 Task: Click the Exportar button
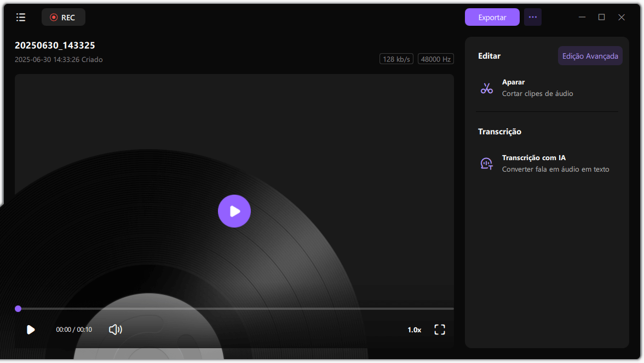click(x=492, y=17)
